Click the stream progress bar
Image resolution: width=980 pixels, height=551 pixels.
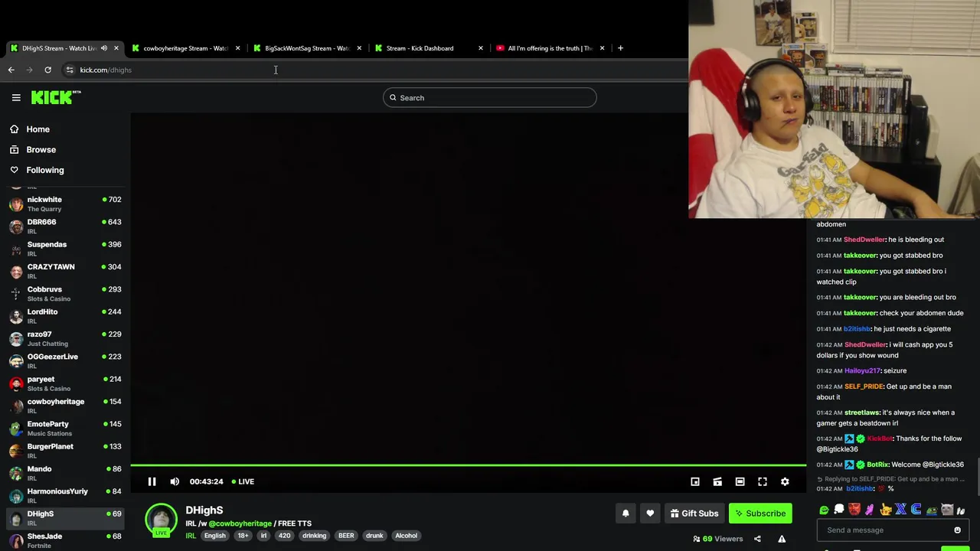coord(468,465)
